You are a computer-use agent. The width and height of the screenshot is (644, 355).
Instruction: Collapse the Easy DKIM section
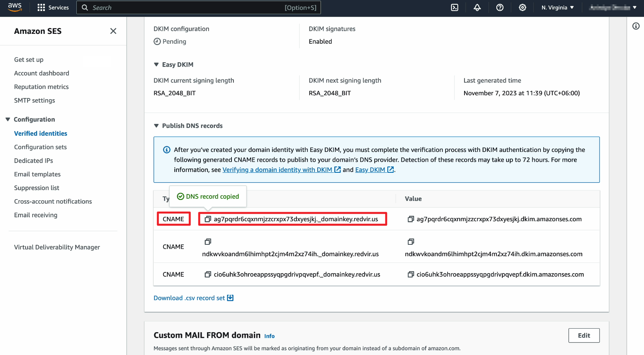click(156, 65)
